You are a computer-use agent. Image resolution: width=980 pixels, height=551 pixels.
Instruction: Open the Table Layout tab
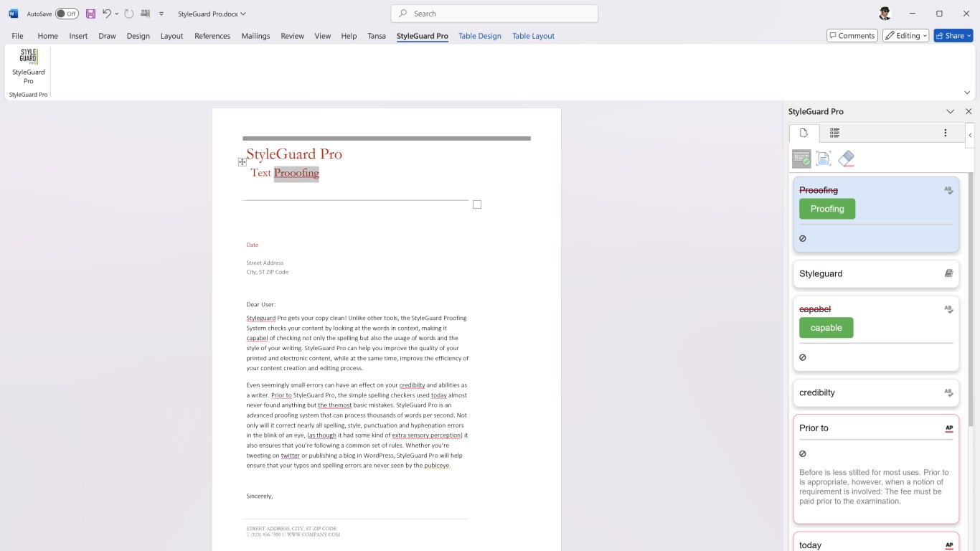(x=533, y=36)
